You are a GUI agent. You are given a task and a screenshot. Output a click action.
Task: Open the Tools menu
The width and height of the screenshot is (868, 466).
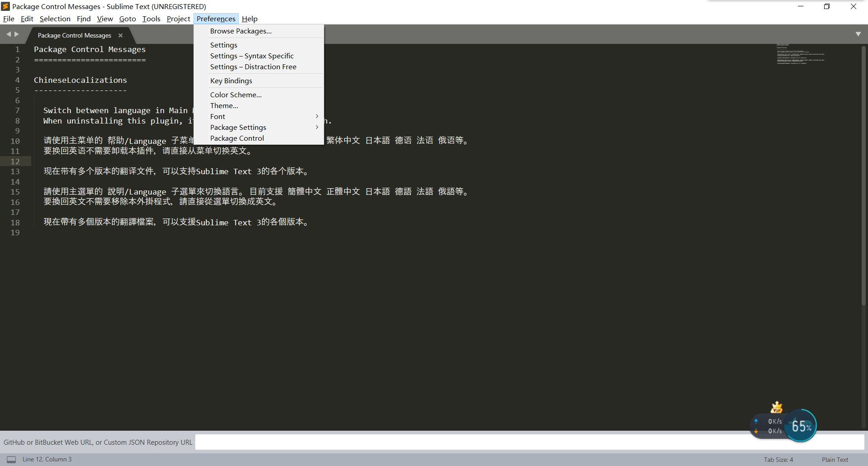[x=151, y=19]
